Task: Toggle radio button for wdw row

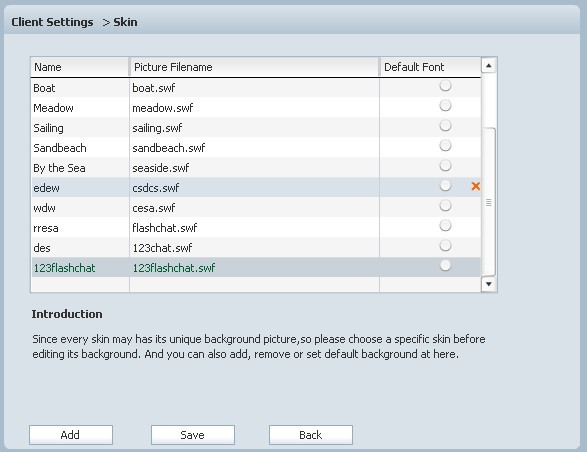Action: pos(445,206)
